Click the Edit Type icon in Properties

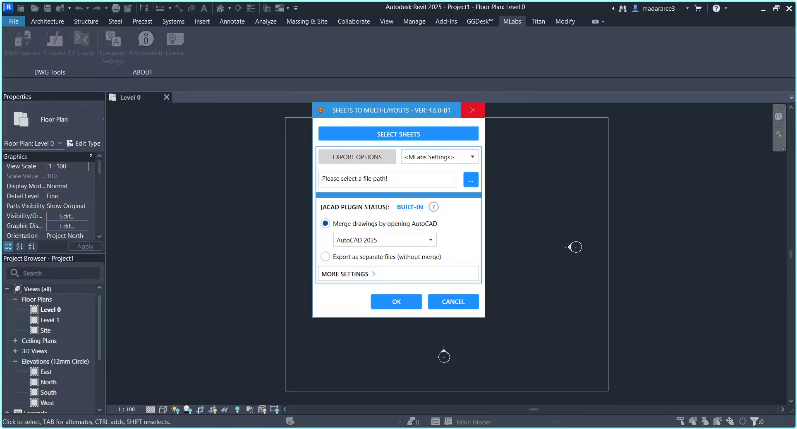[70, 143]
